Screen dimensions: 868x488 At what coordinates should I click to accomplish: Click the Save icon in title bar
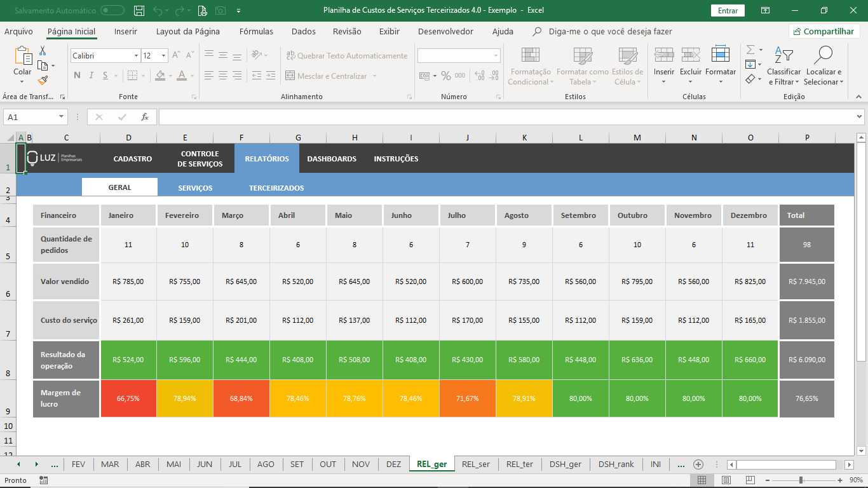click(139, 10)
